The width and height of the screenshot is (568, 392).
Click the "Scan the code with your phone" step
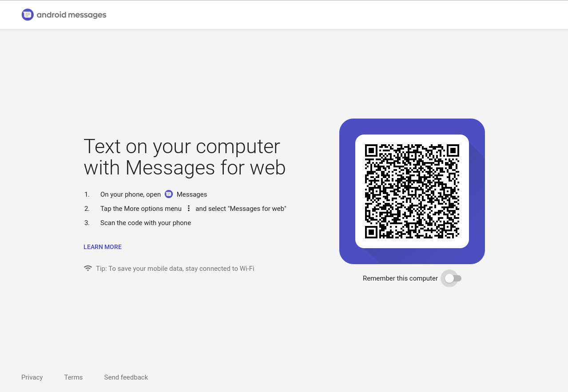[146, 223]
